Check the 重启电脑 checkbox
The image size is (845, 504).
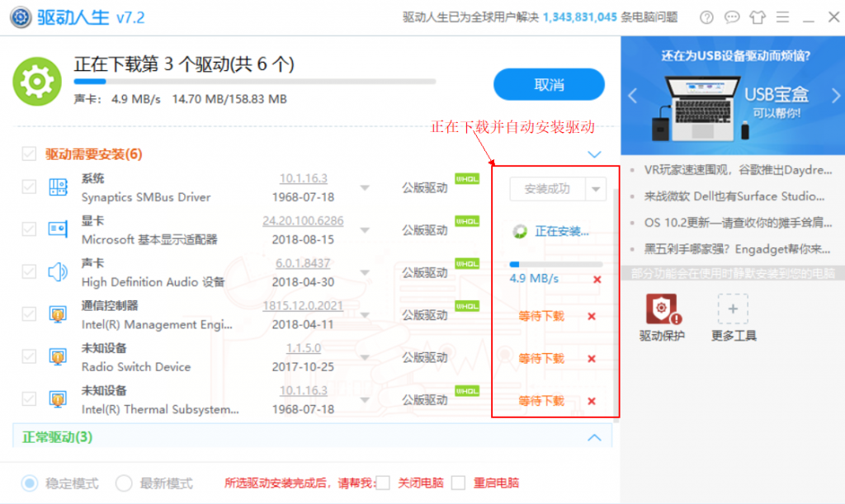pos(459,483)
